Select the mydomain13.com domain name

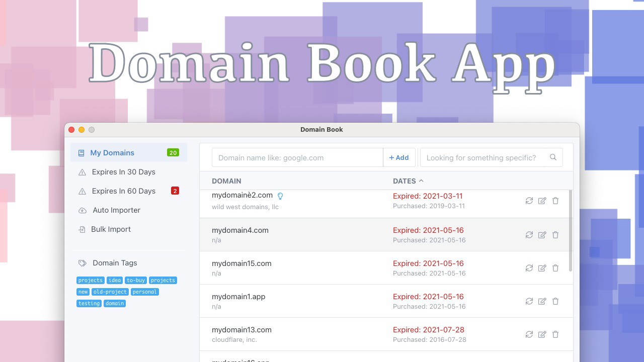click(242, 330)
